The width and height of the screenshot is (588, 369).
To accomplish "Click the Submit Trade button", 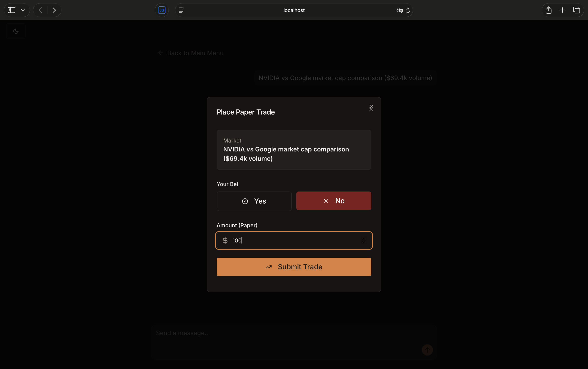I will (294, 267).
